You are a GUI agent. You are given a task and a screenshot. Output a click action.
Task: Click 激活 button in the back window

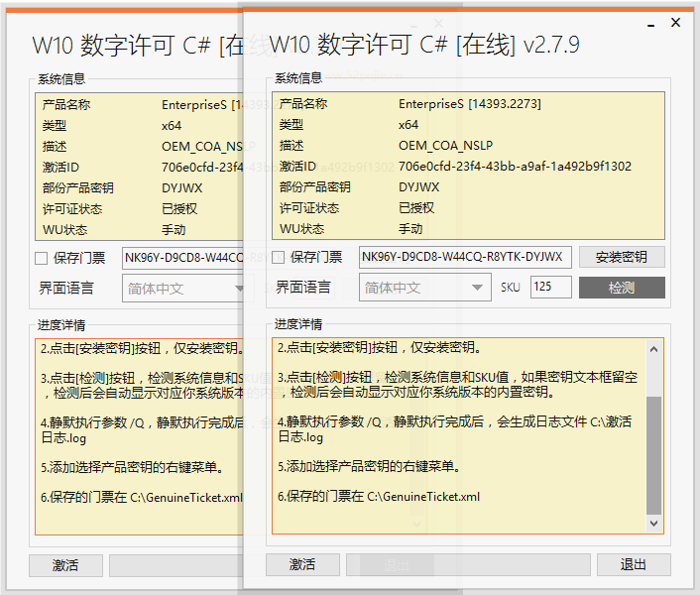(x=65, y=565)
